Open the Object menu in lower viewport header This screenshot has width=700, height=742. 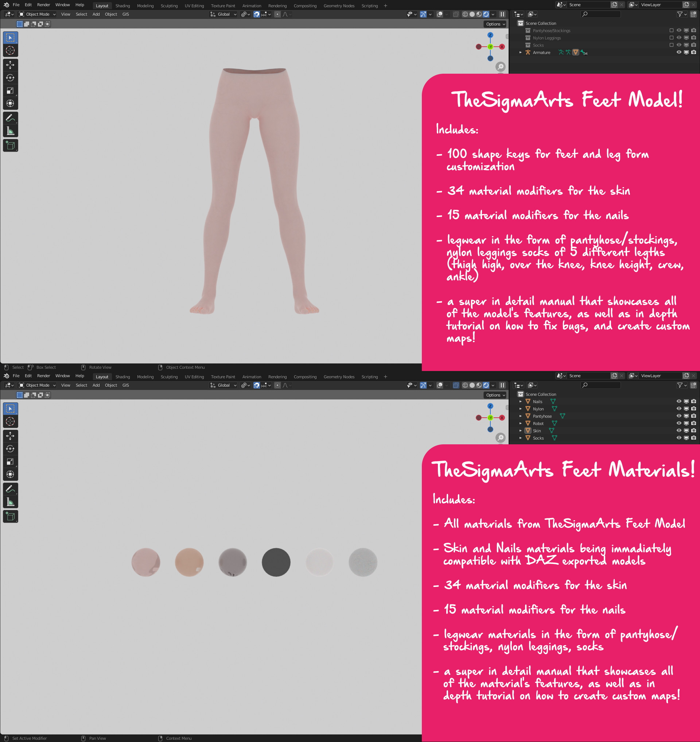coord(111,385)
